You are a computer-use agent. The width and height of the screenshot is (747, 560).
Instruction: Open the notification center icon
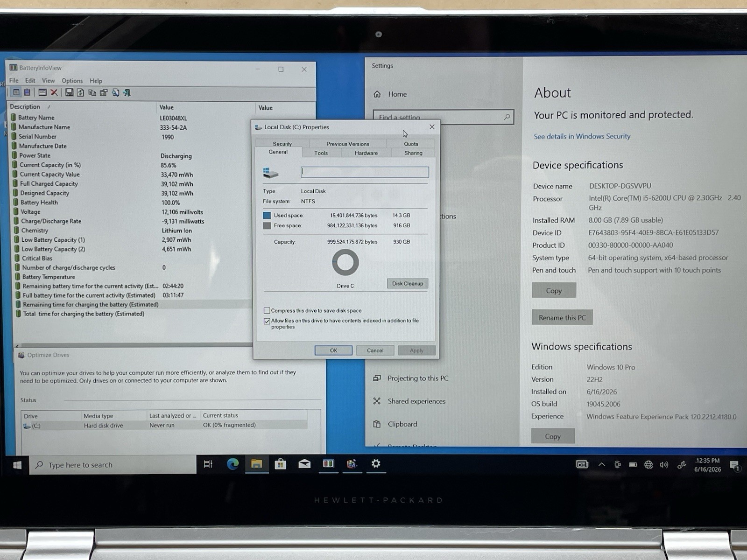point(734,466)
